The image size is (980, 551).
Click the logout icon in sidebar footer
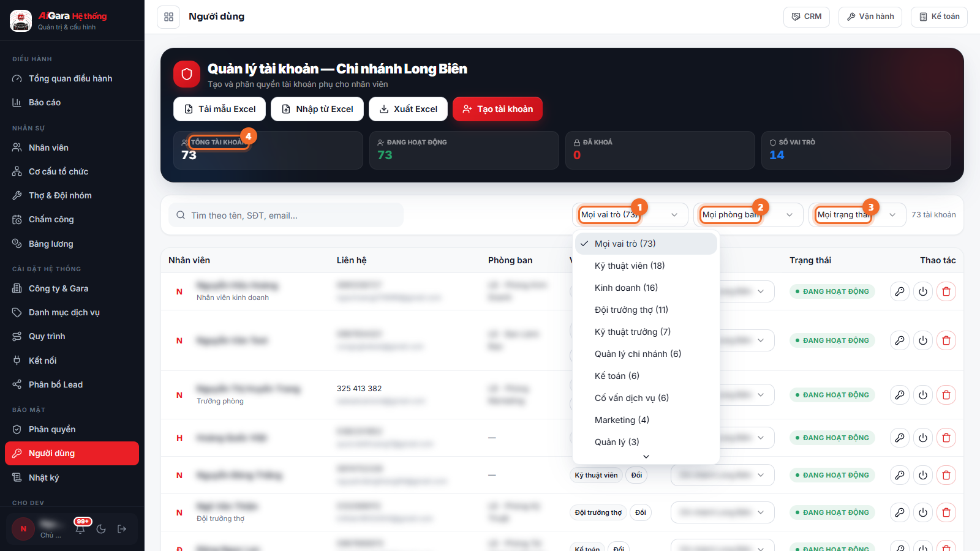click(x=122, y=529)
